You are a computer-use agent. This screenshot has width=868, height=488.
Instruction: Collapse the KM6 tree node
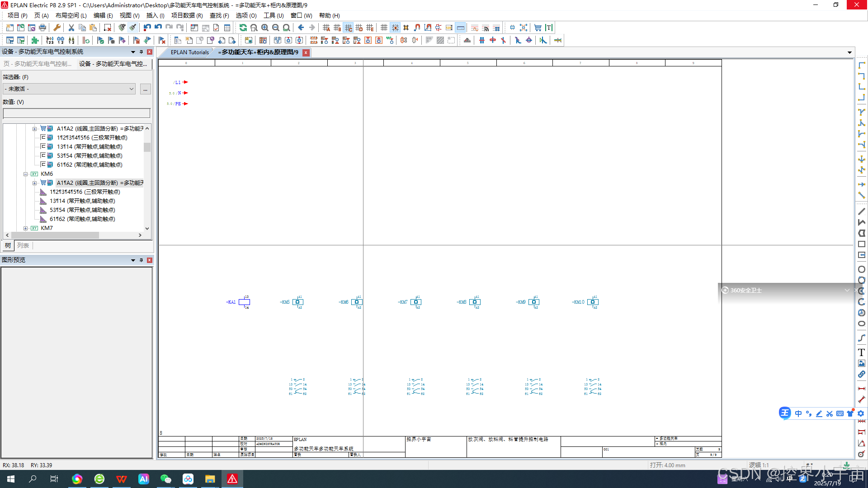pos(26,174)
